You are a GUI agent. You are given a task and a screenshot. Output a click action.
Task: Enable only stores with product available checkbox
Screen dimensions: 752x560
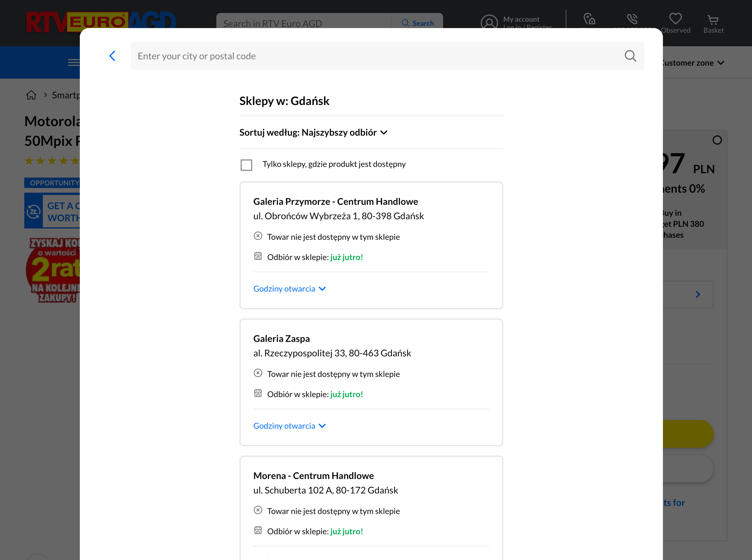point(246,165)
